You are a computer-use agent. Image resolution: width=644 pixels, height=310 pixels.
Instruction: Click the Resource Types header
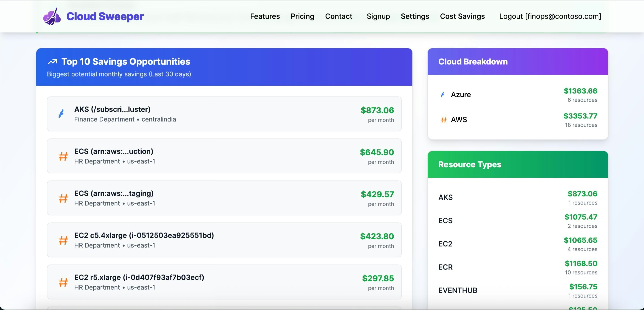(x=518, y=164)
